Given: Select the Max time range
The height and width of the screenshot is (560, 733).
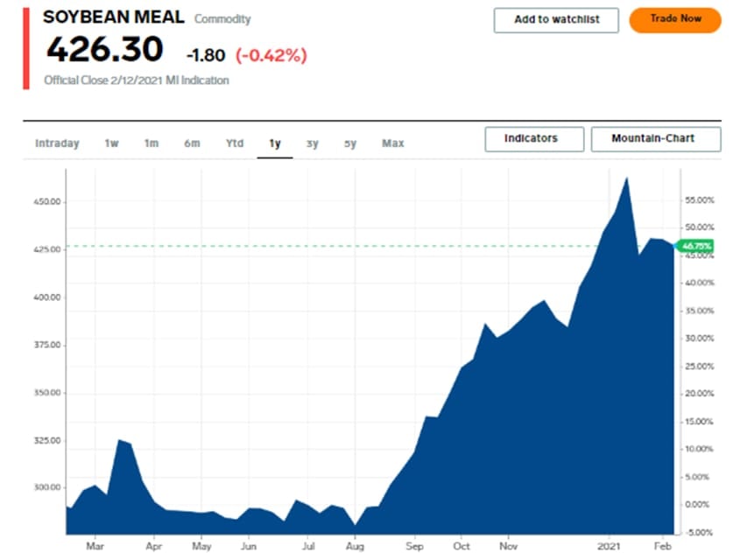Looking at the screenshot, I should [x=393, y=143].
